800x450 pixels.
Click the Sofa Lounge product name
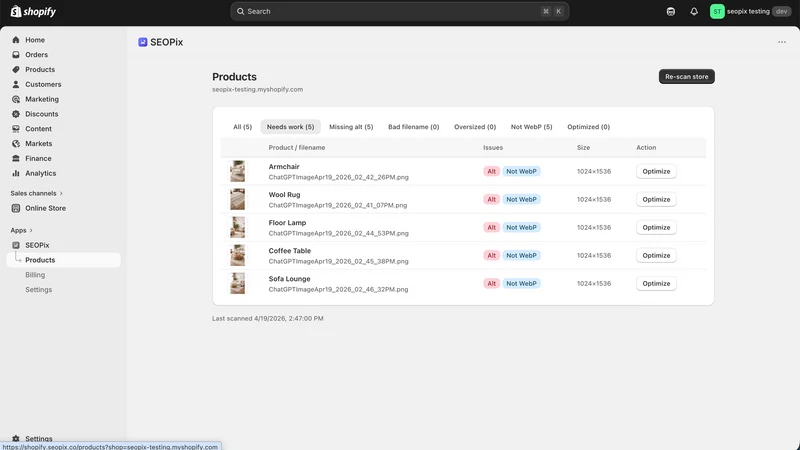(289, 279)
